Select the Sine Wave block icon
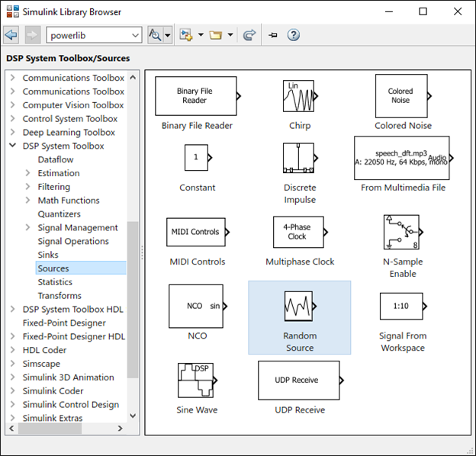Image resolution: width=476 pixels, height=456 pixels. click(198, 381)
